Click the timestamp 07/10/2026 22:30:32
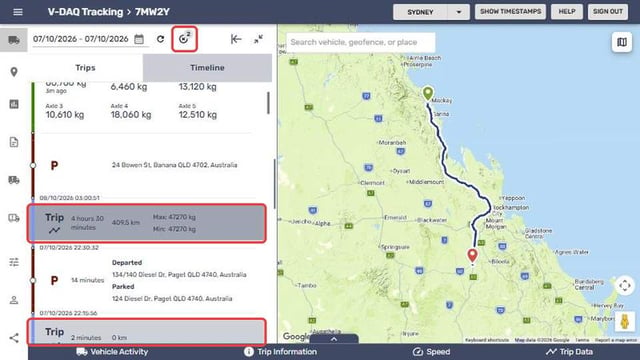Image resolution: width=640 pixels, height=360 pixels. 69,247
